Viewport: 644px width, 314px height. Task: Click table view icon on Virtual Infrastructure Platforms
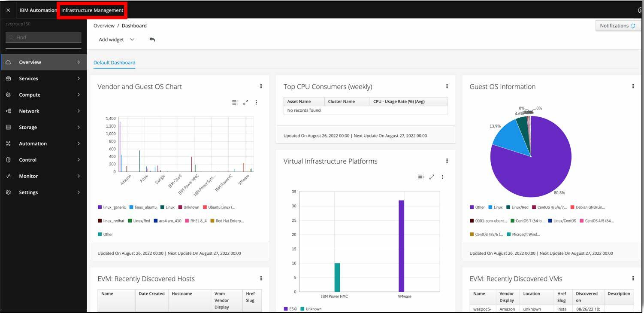click(x=420, y=177)
